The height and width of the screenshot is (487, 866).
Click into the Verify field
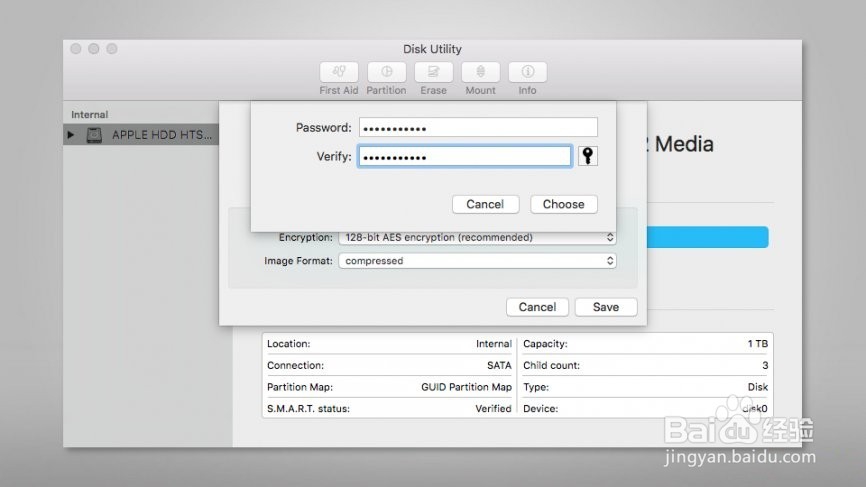(x=464, y=156)
